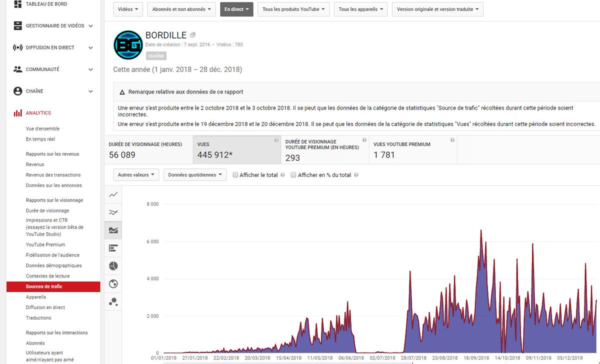Open Durée de visionnage sidebar report
This screenshot has width=600, height=364.
click(47, 211)
